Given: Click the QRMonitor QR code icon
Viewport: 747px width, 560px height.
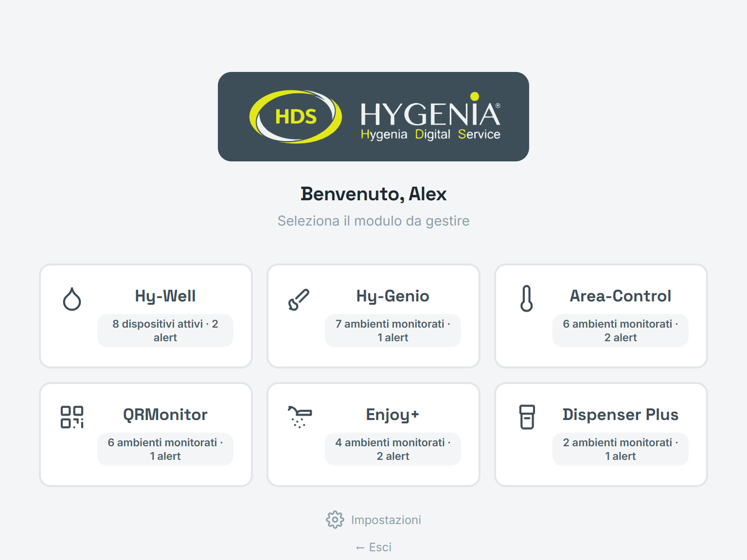Looking at the screenshot, I should pos(72,417).
